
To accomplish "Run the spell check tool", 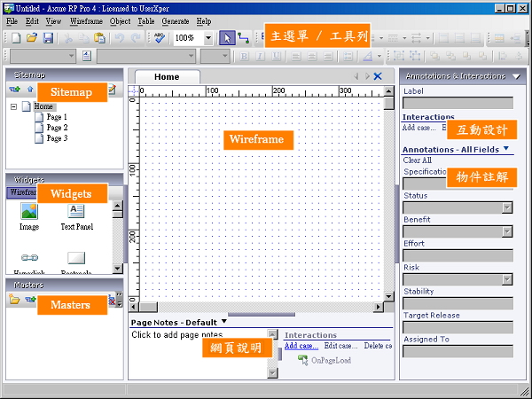I will pos(160,38).
